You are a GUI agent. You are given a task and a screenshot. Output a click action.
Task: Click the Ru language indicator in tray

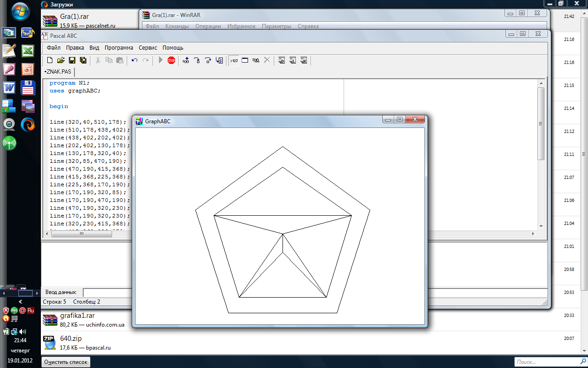pos(31,310)
